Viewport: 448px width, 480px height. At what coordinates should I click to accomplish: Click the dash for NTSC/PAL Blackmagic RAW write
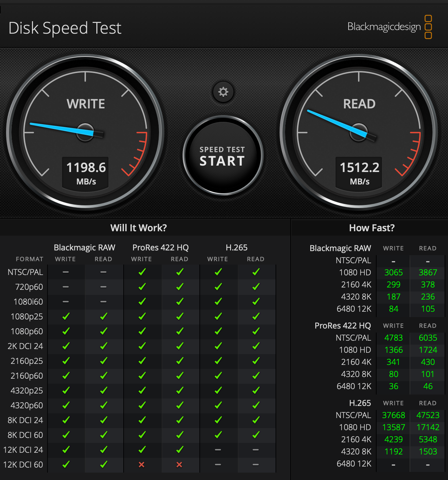(66, 272)
